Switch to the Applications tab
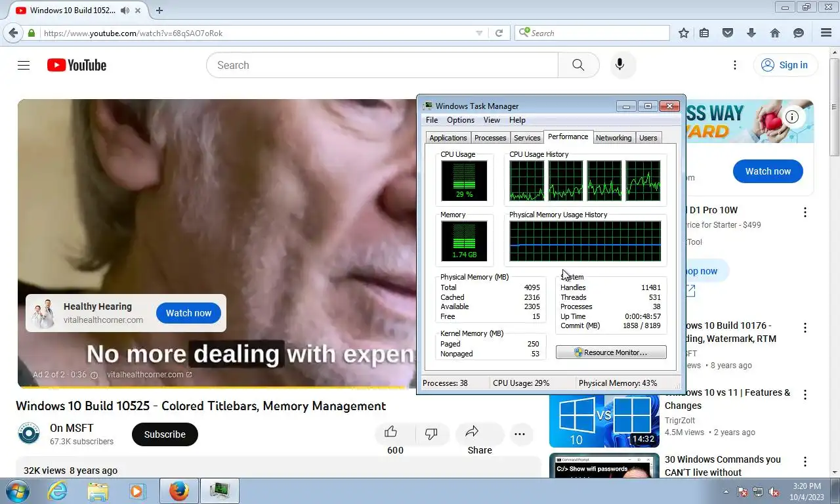 (x=448, y=138)
